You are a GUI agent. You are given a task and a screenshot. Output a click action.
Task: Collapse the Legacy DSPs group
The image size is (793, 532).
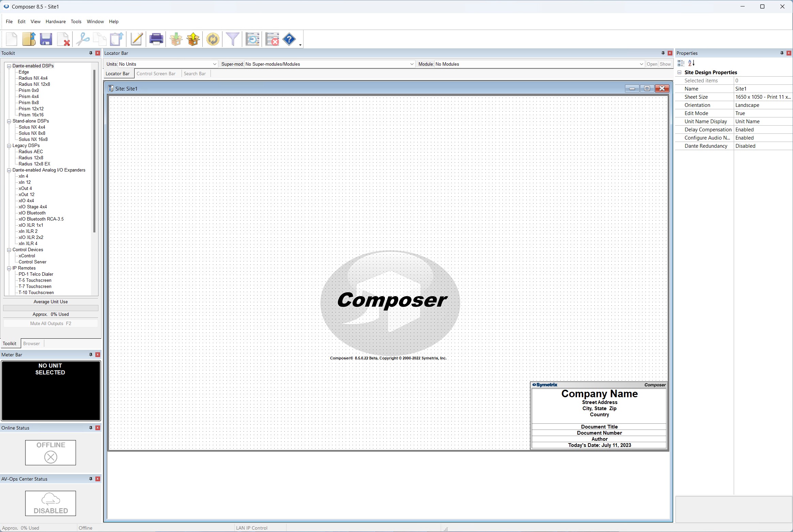pyautogui.click(x=9, y=146)
